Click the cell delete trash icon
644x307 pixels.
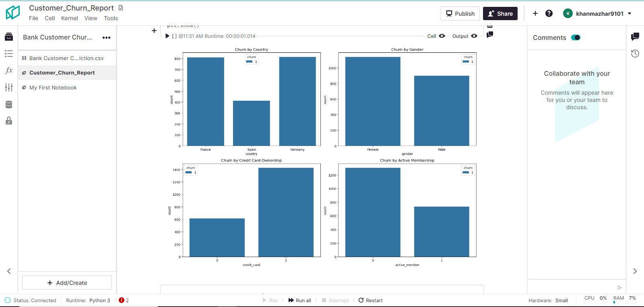[490, 26]
